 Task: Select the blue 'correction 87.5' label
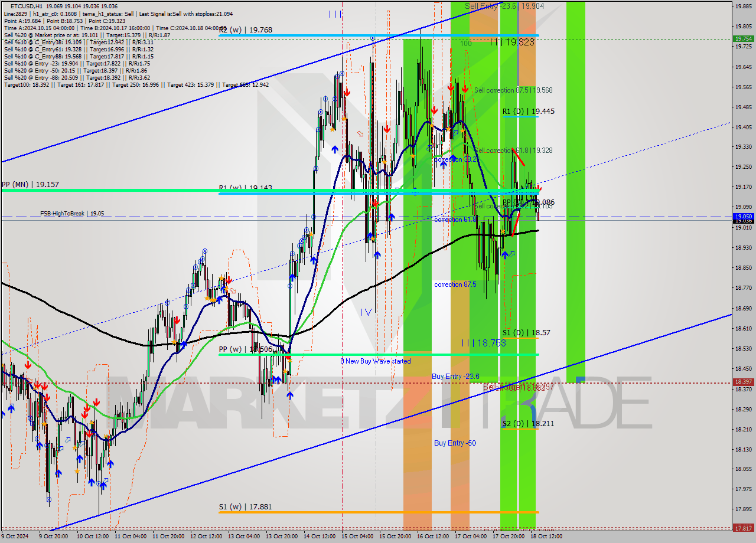click(x=455, y=284)
